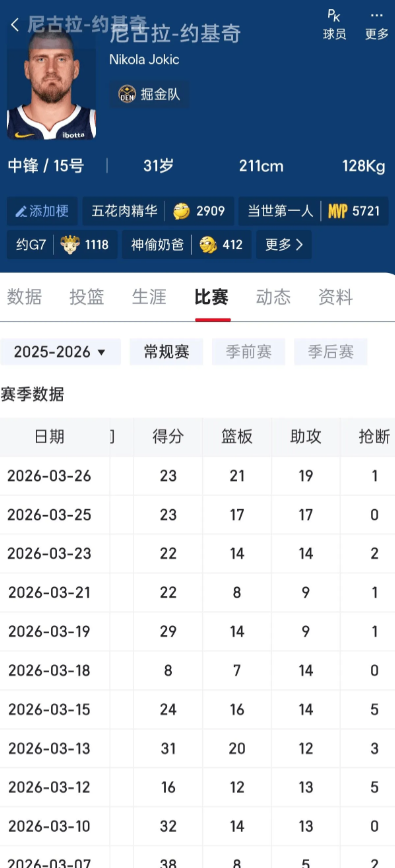The image size is (395, 868).
Task: Tap the 助攻 column header
Action: pos(306,437)
